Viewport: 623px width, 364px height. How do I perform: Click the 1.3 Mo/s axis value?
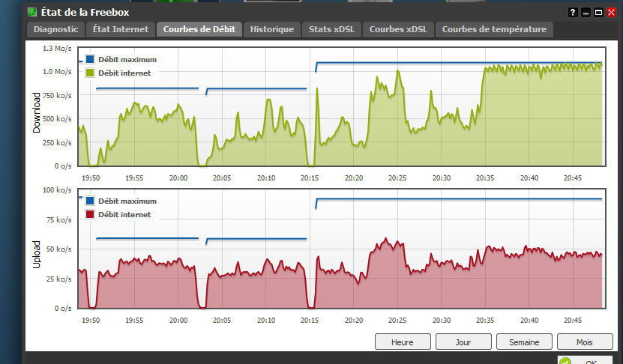pos(57,49)
